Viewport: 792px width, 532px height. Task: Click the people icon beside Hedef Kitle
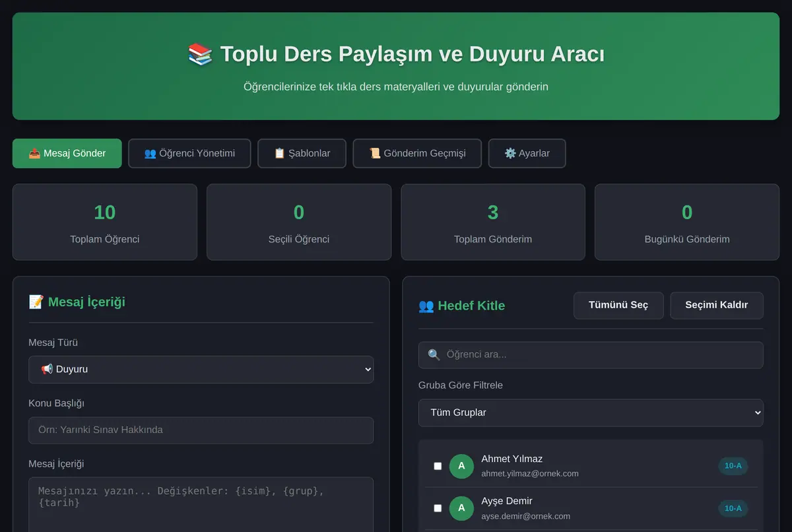pyautogui.click(x=426, y=306)
